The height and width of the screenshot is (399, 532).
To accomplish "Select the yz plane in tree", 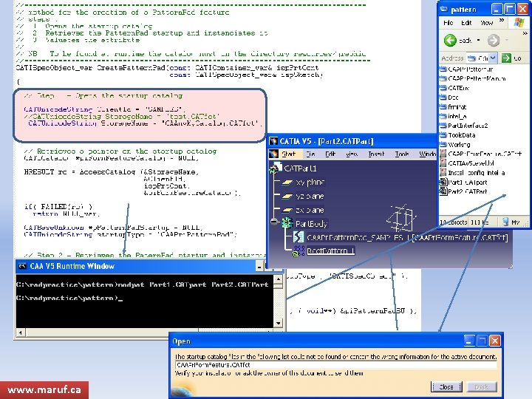I will (310, 196).
